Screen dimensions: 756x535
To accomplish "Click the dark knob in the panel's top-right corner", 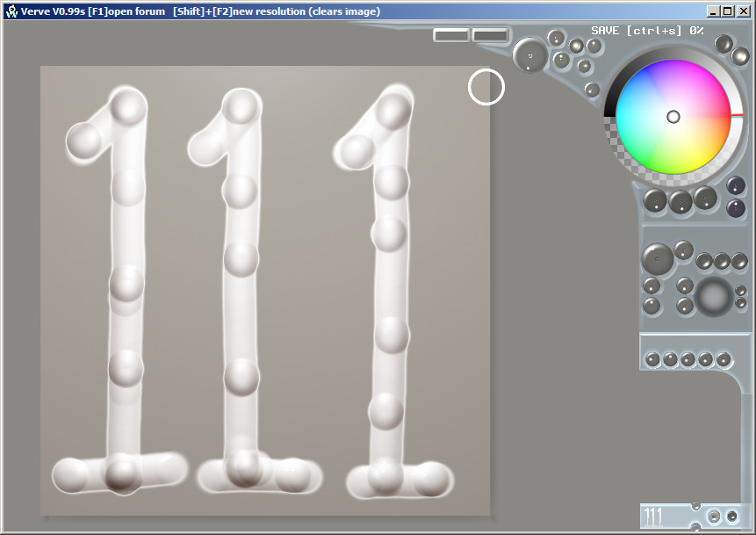I will (724, 44).
